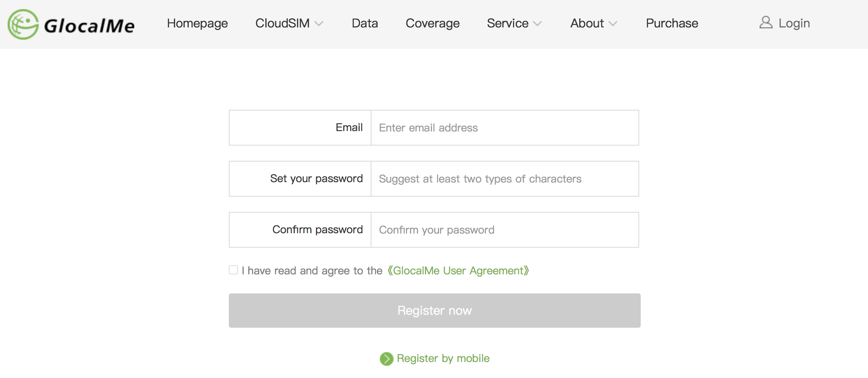868x378 pixels.
Task: Open the GlocalMe User Agreement link
Action: click(x=458, y=271)
